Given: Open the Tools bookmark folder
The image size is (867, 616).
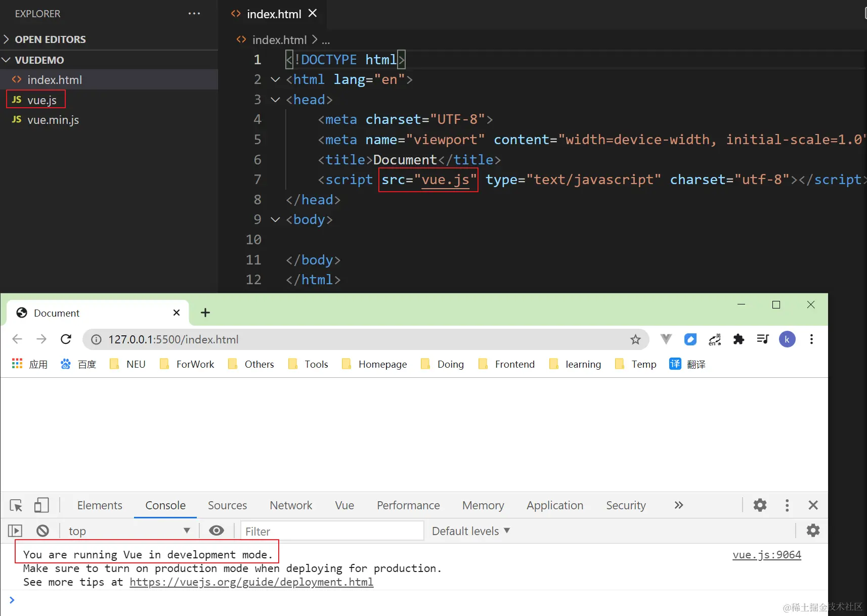Looking at the screenshot, I should (308, 364).
